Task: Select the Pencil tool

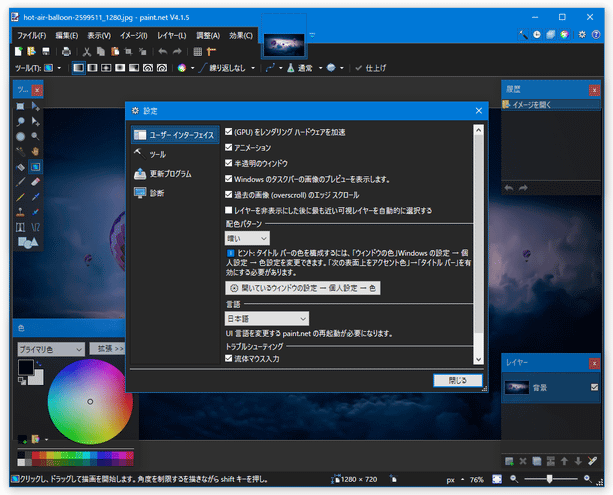Action: (20, 197)
